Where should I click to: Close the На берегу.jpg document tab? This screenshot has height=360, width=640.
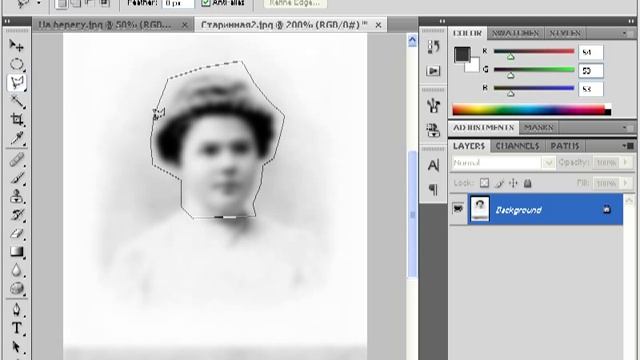pos(184,25)
